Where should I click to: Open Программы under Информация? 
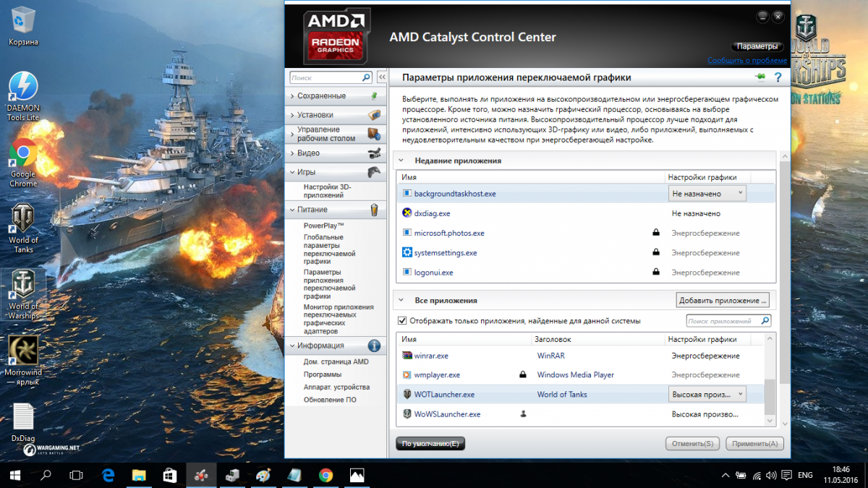[323, 374]
